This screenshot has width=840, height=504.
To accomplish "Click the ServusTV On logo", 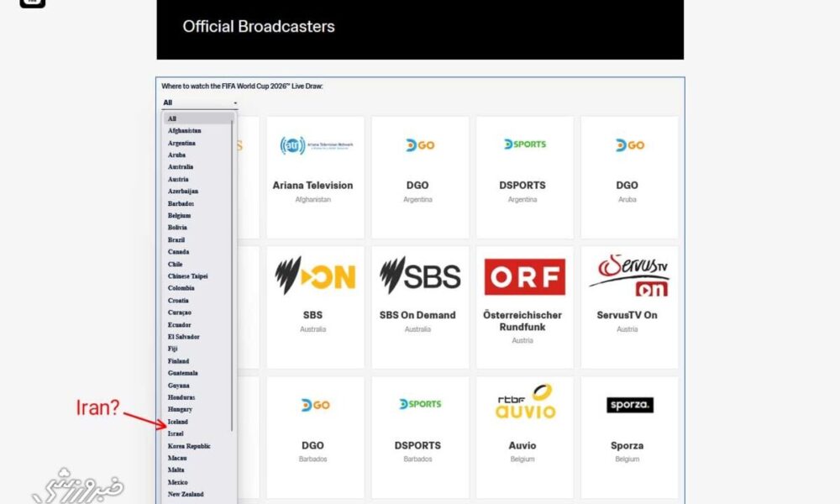I will (629, 276).
